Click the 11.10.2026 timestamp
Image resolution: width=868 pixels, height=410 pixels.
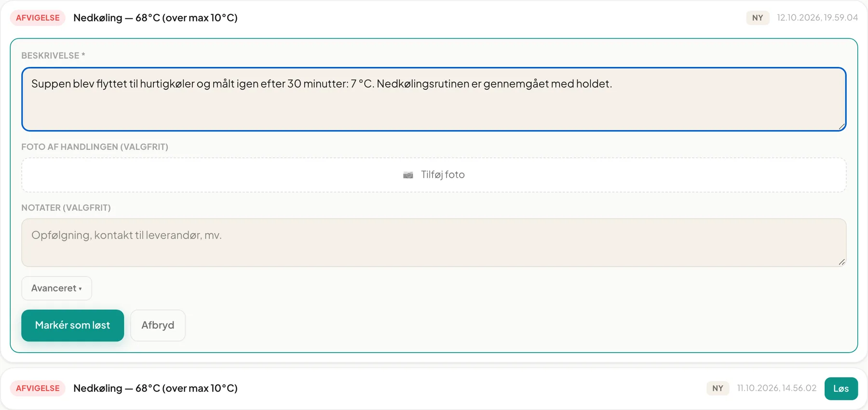(777, 388)
